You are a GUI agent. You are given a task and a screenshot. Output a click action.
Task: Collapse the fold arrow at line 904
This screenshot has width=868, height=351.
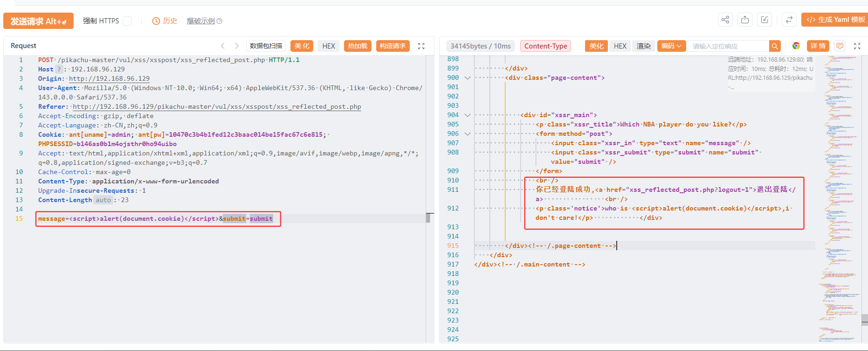pos(468,115)
